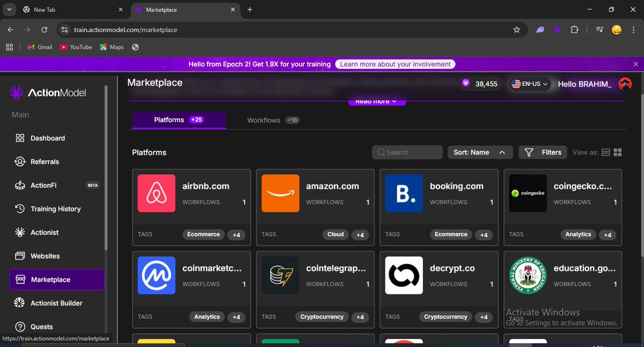Viewport: 644px width, 347px height.
Task: Click the decrypt.co title text
Action: (452, 268)
